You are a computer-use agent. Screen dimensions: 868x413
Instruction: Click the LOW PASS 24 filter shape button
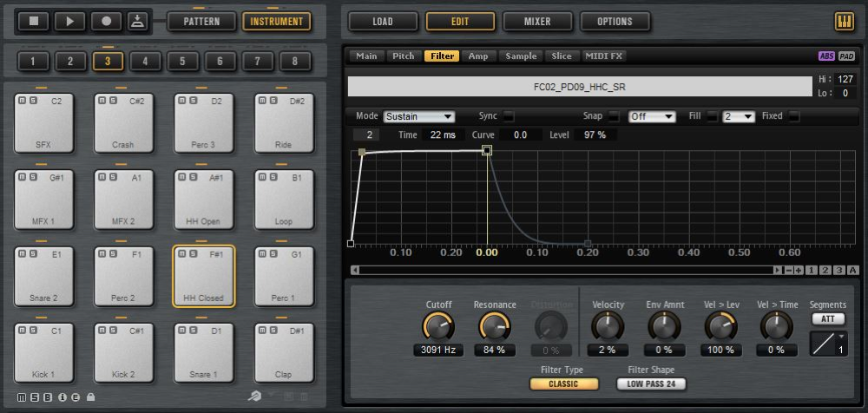point(651,383)
